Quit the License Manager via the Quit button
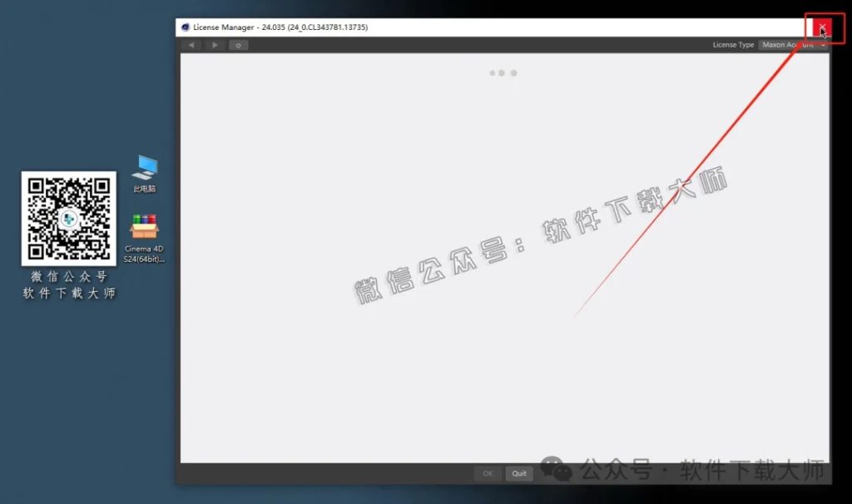The height and width of the screenshot is (504, 852). [519, 472]
